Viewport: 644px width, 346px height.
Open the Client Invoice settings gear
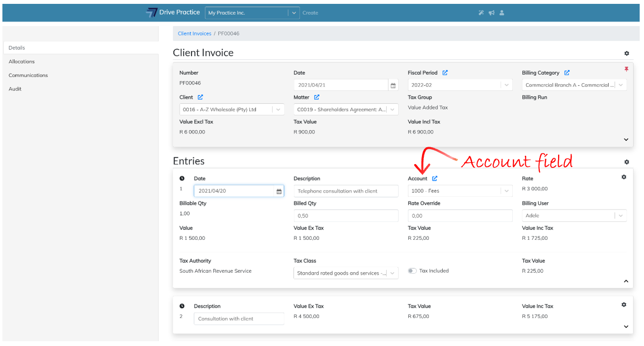pyautogui.click(x=626, y=54)
